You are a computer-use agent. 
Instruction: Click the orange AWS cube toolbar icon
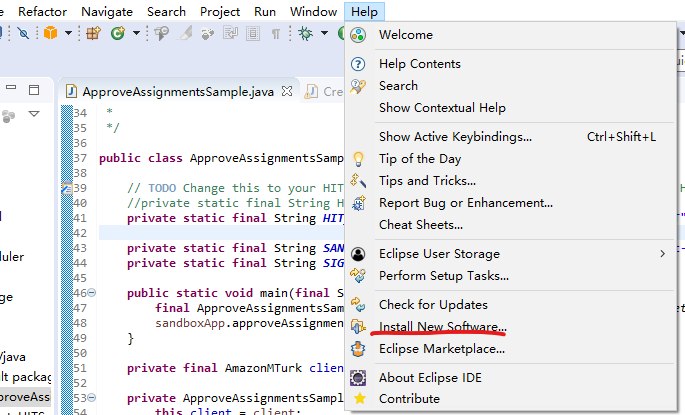[x=51, y=33]
